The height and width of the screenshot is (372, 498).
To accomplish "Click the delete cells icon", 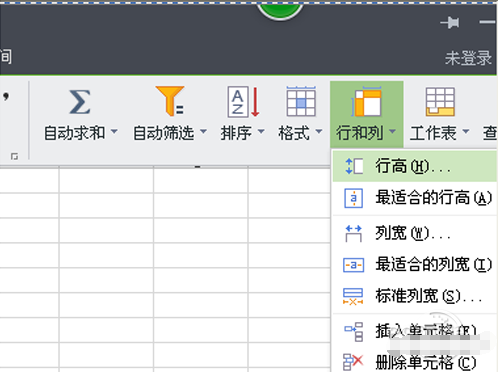I will click(353, 362).
